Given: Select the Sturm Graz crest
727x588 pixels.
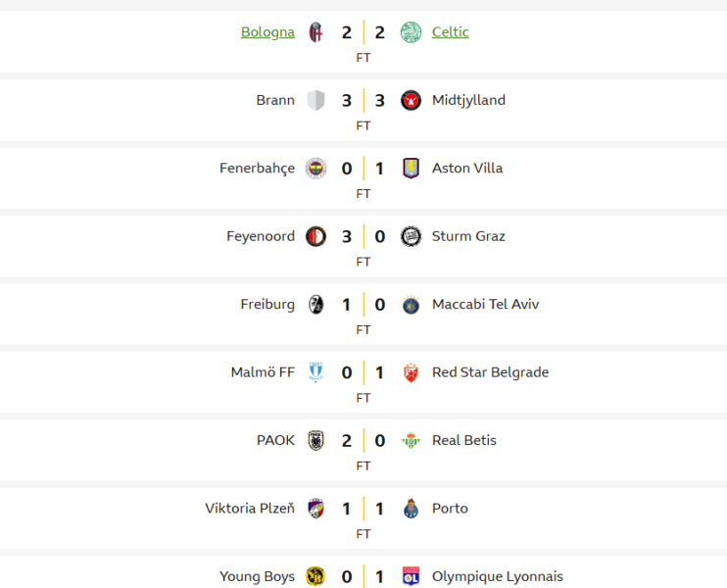Looking at the screenshot, I should tap(411, 236).
